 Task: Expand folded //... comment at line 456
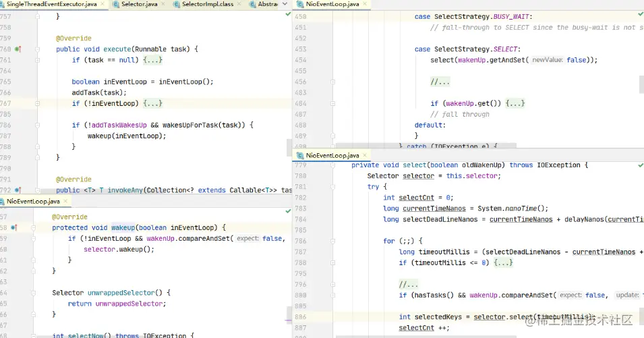[x=440, y=82]
